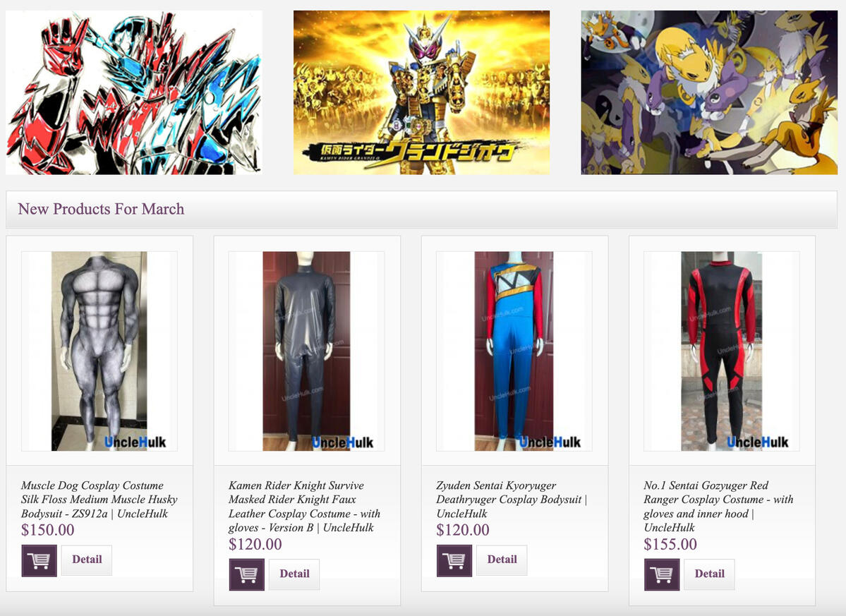
Task: Click the New Products For March heading
Action: pyautogui.click(x=101, y=210)
